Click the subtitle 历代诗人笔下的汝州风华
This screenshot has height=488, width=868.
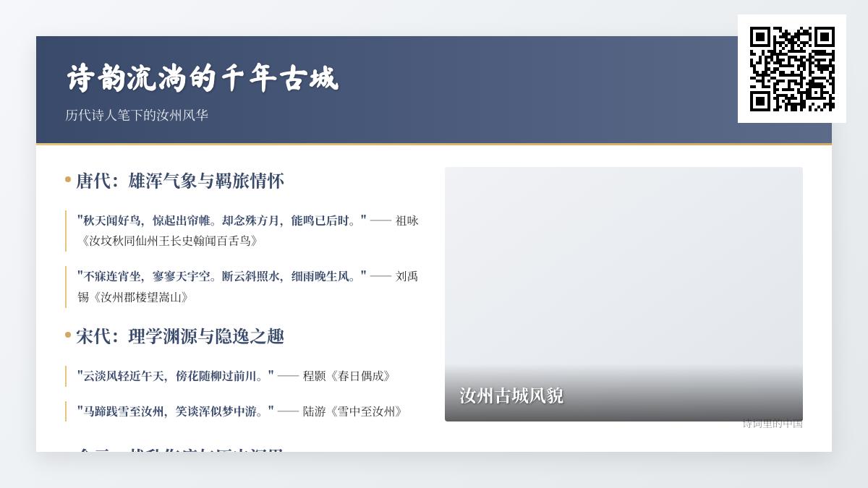coord(137,115)
